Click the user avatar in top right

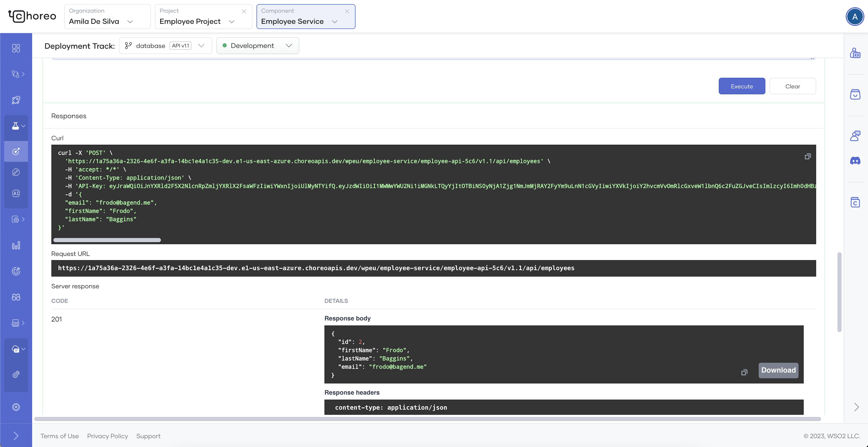click(x=854, y=17)
